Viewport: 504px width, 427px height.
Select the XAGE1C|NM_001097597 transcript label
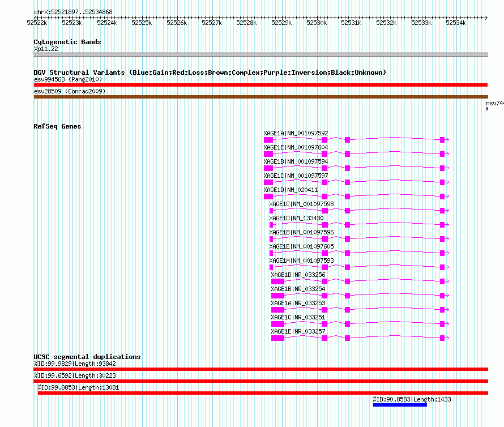click(x=296, y=176)
